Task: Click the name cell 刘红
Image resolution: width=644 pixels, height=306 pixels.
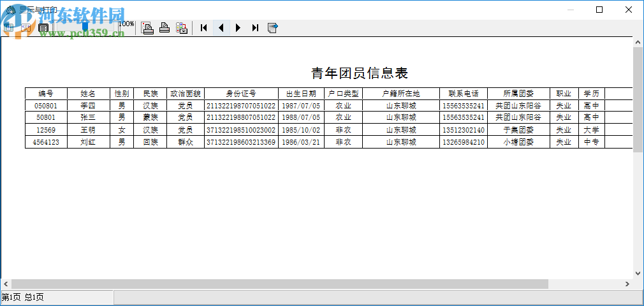Action: coord(88,143)
